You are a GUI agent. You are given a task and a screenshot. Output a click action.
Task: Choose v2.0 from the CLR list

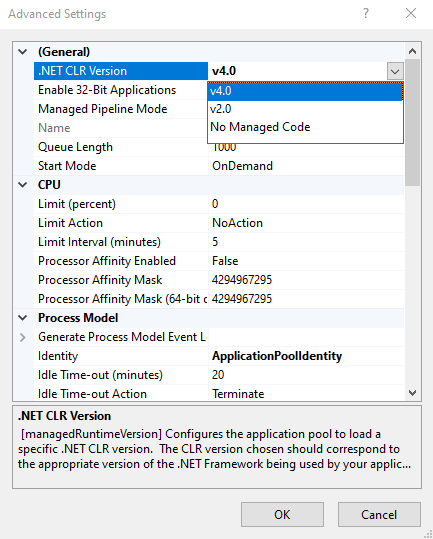pos(305,109)
